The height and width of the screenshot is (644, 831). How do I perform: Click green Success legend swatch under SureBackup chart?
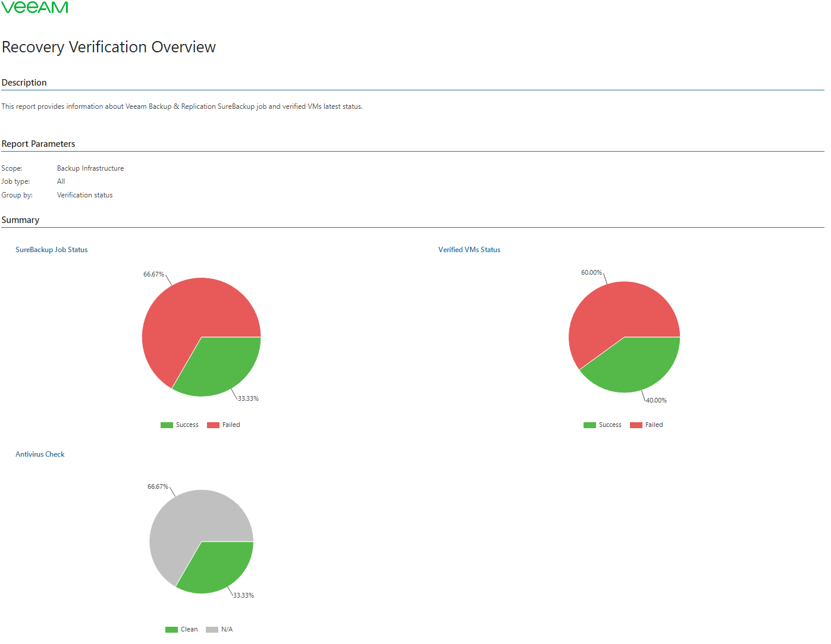[167, 425]
